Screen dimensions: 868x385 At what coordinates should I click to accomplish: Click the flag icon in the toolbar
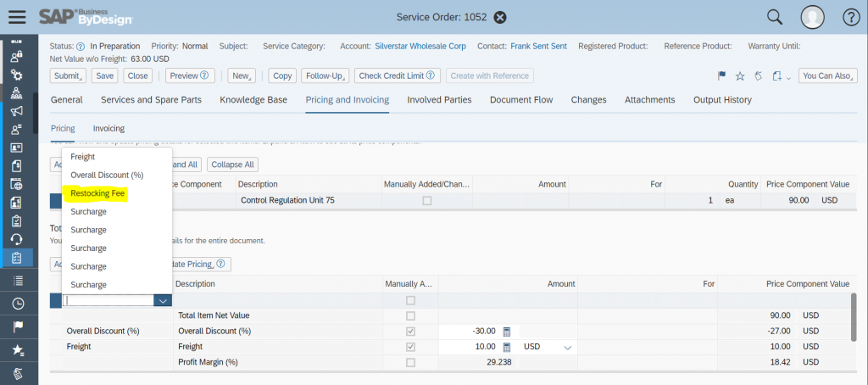[x=722, y=75]
